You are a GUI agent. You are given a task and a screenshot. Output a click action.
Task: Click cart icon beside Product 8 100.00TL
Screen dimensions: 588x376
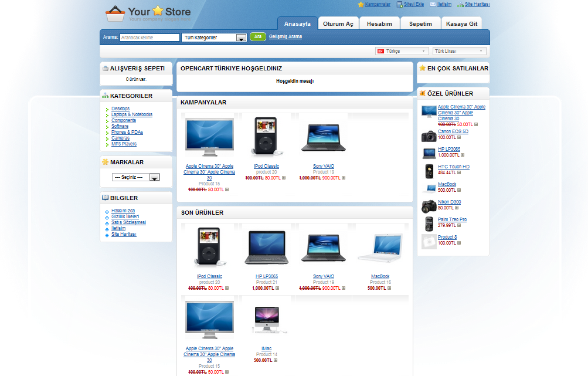[459, 243]
